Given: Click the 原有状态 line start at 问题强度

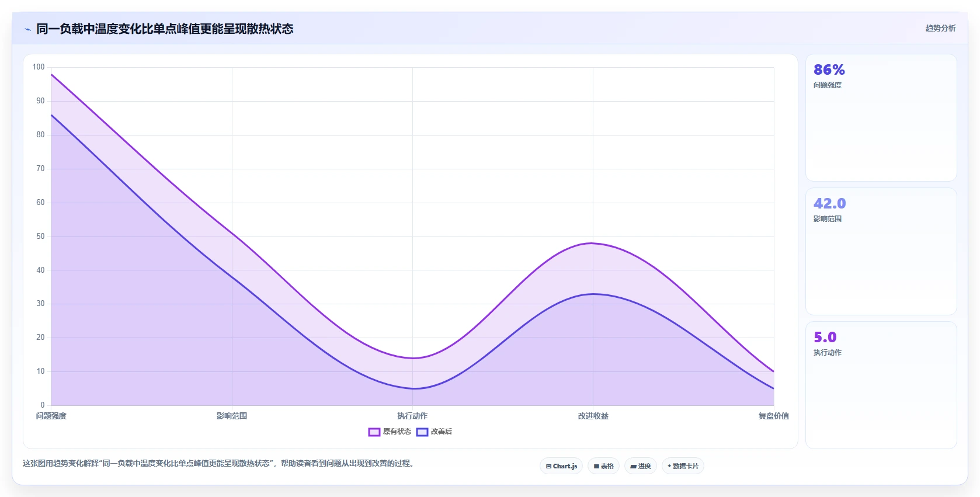Looking at the screenshot, I should (51, 74).
